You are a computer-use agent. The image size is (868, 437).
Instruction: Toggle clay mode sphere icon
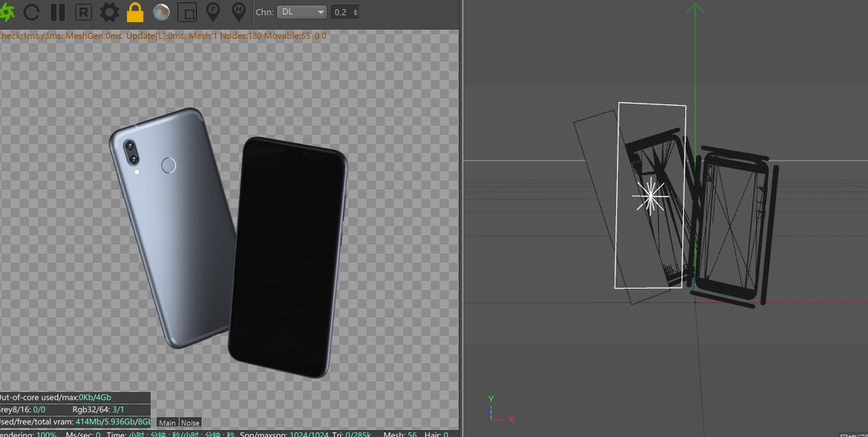[161, 12]
